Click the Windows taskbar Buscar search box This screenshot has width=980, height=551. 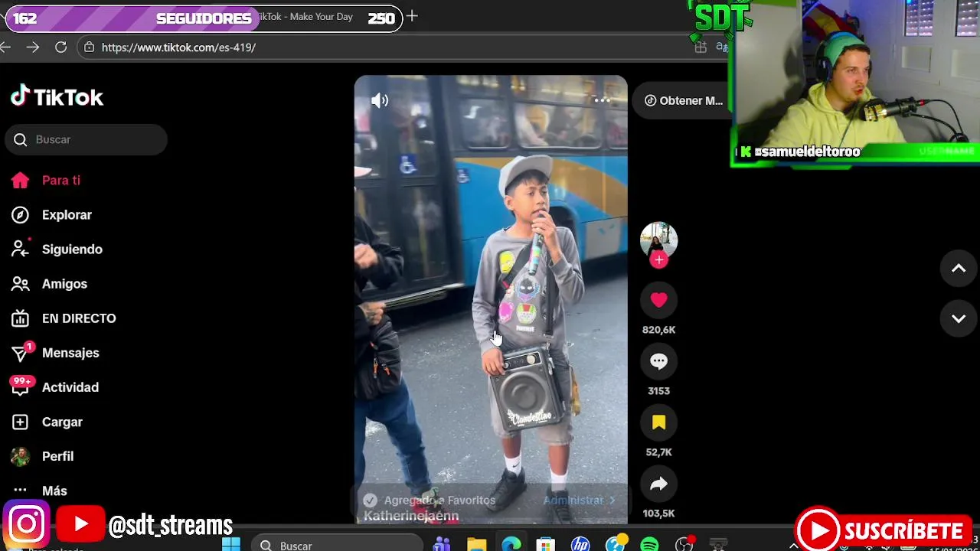[x=337, y=544]
